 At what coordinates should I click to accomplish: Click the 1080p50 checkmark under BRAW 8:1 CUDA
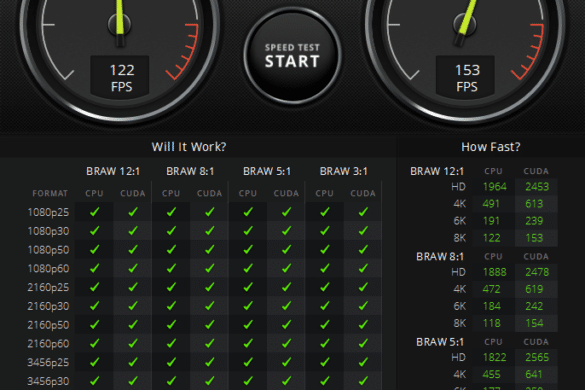210,249
